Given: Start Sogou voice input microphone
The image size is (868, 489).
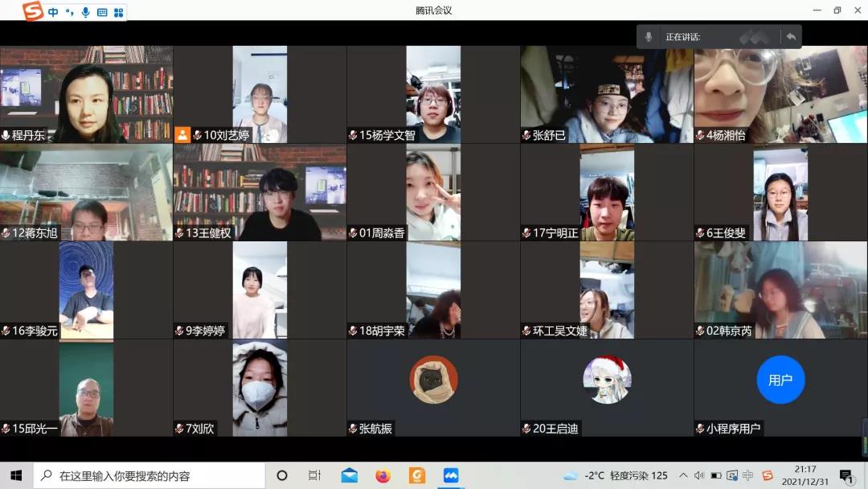Looking at the screenshot, I should [85, 12].
